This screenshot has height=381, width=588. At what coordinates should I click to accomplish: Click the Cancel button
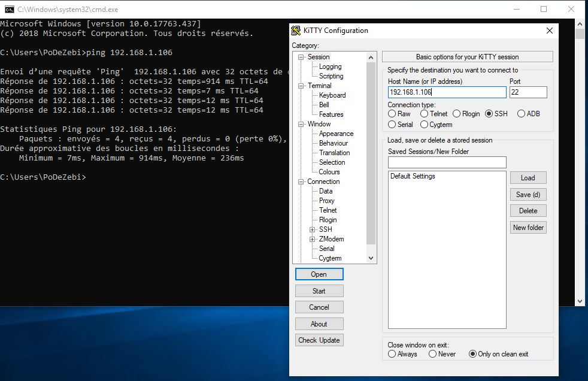click(x=319, y=307)
